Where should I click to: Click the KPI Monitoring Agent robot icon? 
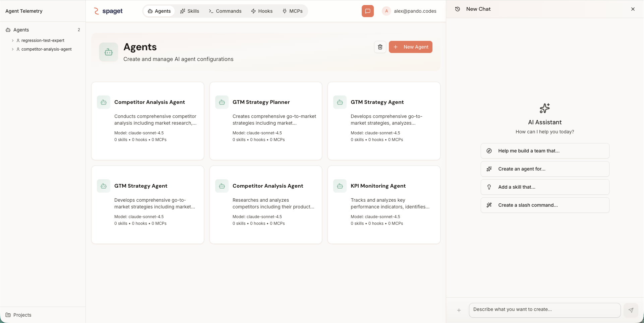pos(340,186)
